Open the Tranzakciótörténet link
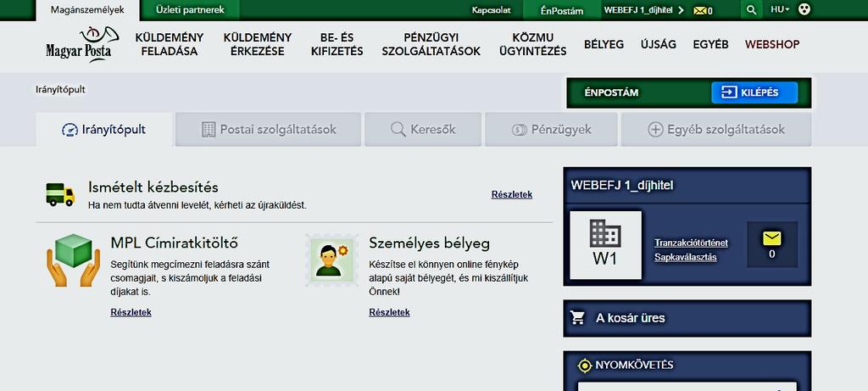This screenshot has width=868, height=391. click(x=691, y=243)
